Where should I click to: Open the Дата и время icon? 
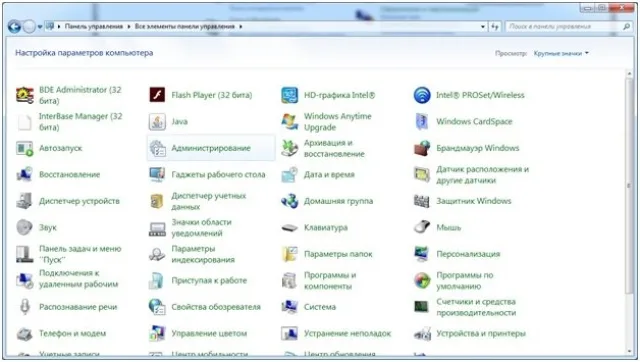(289, 175)
